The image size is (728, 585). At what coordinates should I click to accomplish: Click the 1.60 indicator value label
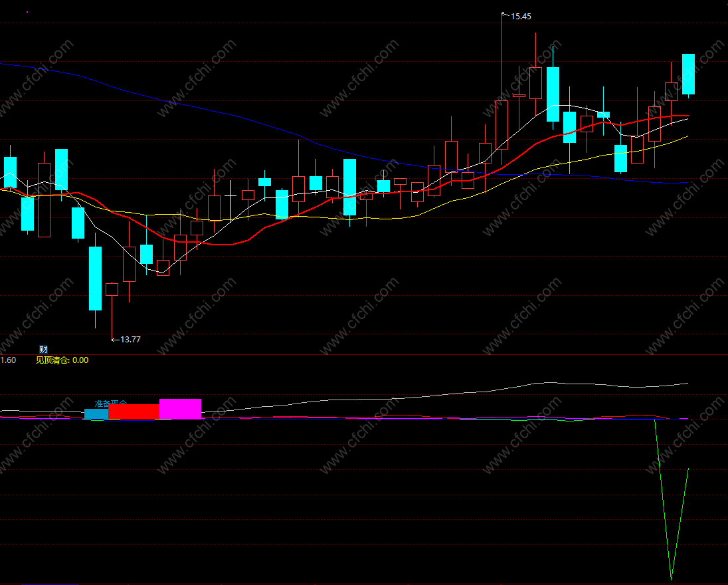pyautogui.click(x=8, y=360)
